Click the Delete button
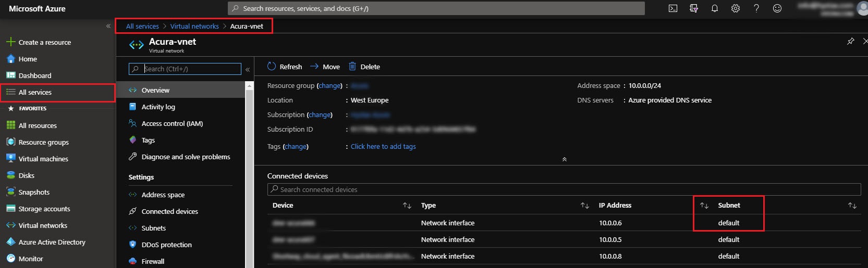Viewport: 868px width, 268px height. click(x=364, y=67)
